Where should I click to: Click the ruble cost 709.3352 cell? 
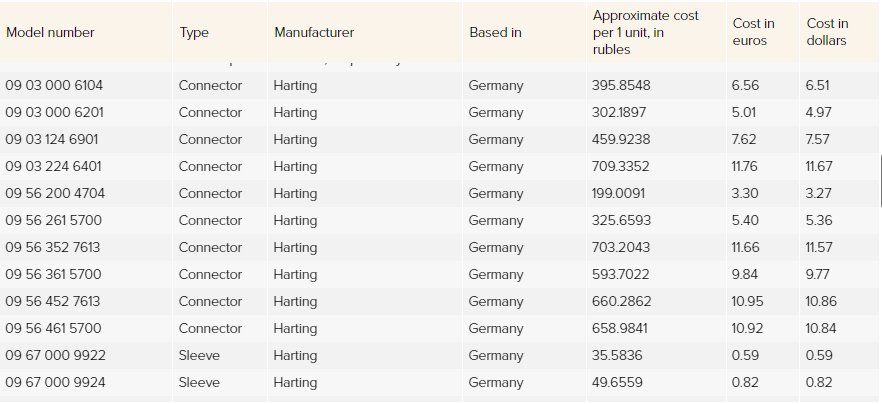pyautogui.click(x=620, y=167)
